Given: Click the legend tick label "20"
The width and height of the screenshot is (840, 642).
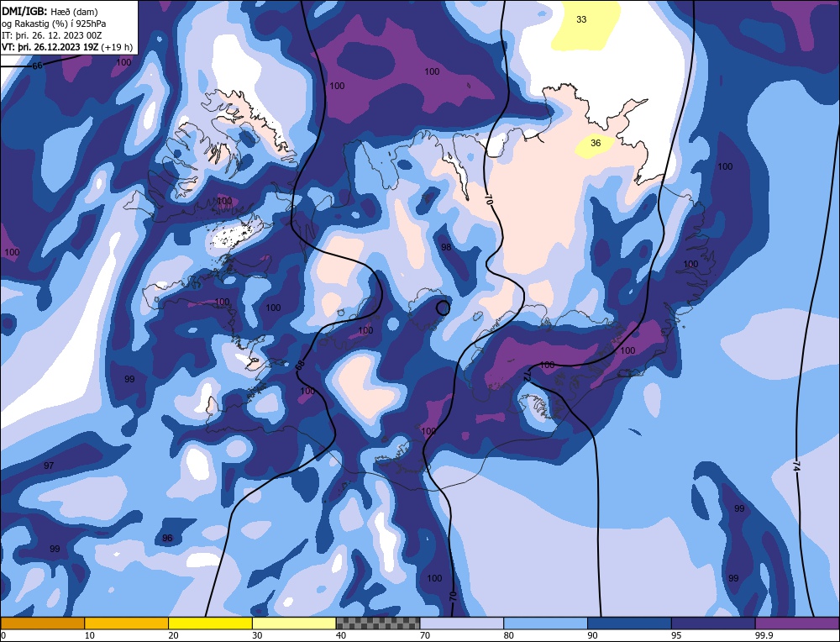Looking at the screenshot, I should 173,635.
